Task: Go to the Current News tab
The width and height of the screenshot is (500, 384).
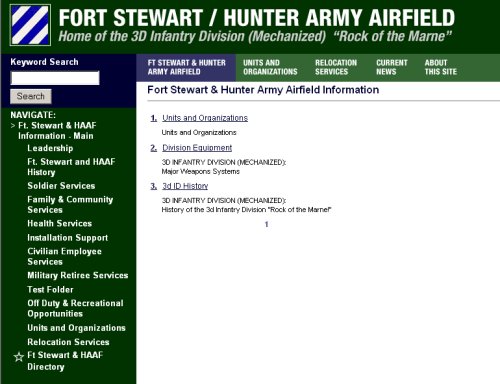Action: pyautogui.click(x=392, y=67)
